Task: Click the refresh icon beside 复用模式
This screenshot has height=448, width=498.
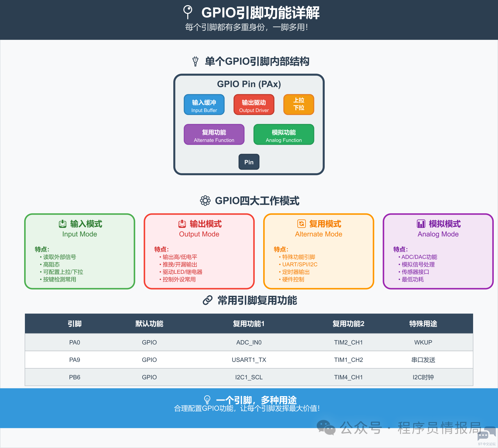Action: pos(301,223)
